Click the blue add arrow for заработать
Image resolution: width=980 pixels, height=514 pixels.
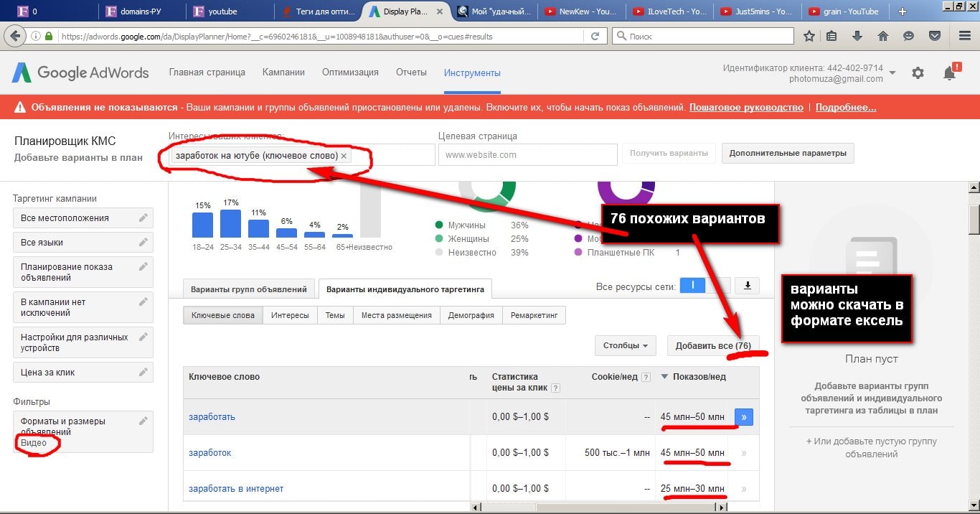pos(744,417)
